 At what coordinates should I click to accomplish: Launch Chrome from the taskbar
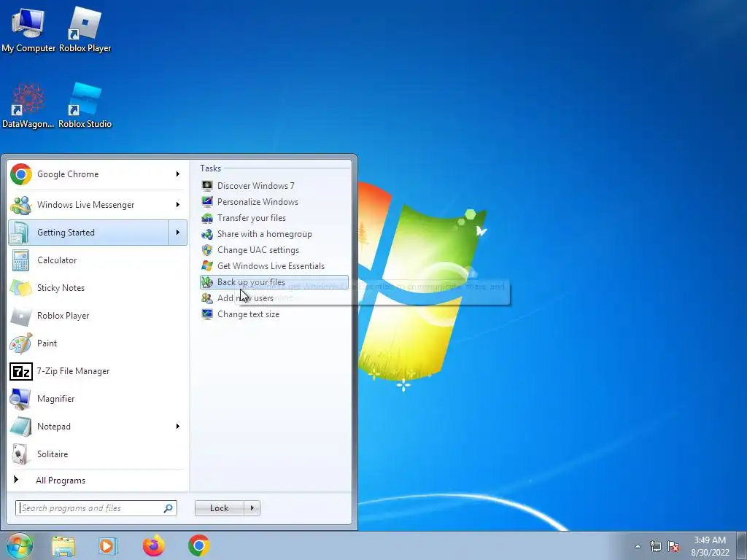pos(198,545)
